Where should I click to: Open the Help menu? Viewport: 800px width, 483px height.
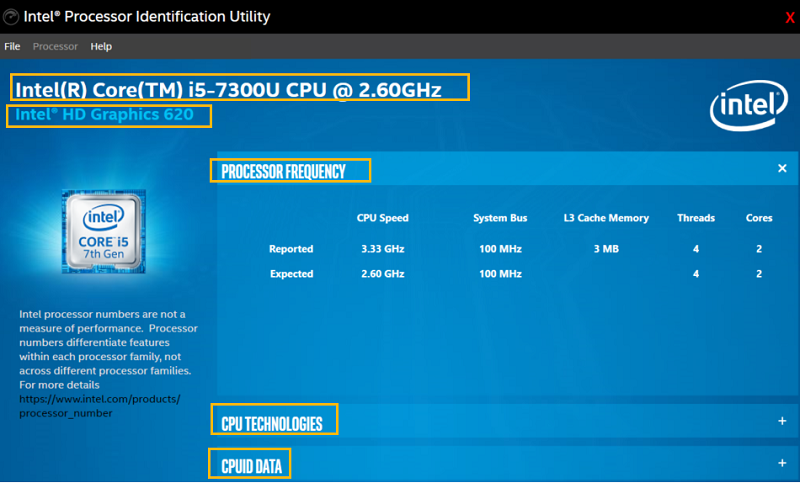click(x=101, y=46)
